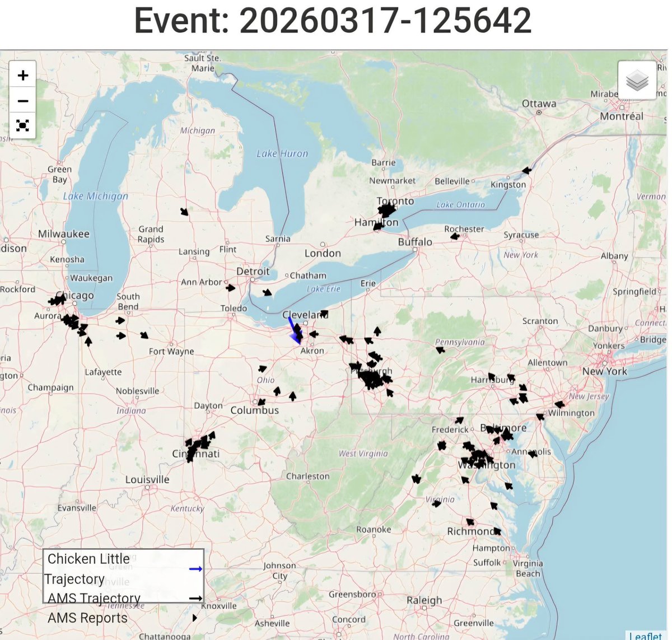672x640 pixels.
Task: Click the Albany city label
Action: pos(614,256)
